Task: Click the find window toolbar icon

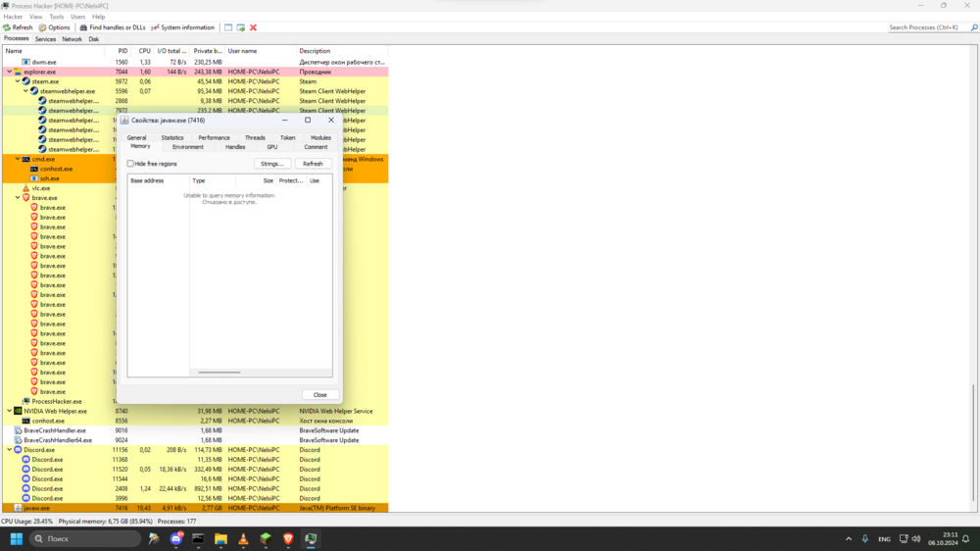Action: [x=228, y=27]
